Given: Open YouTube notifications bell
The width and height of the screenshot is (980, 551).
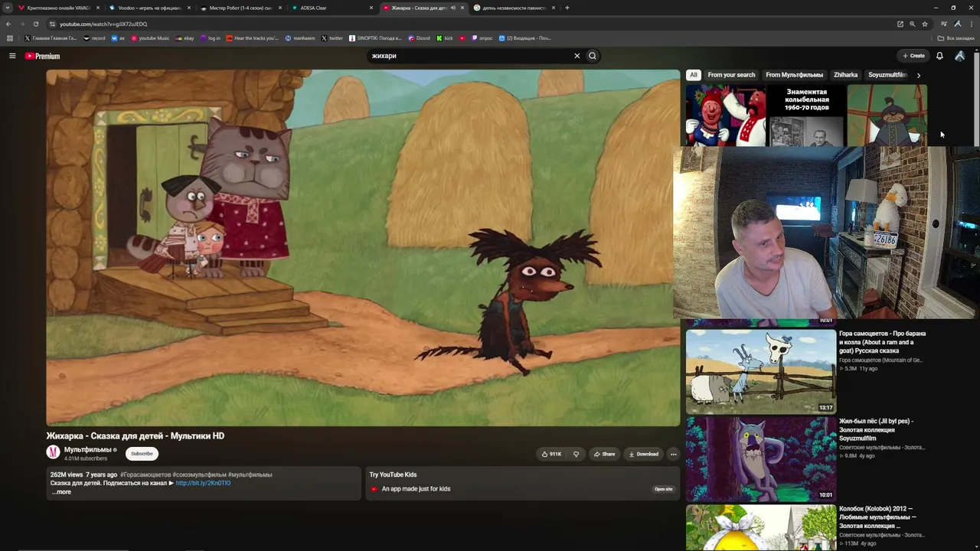Looking at the screenshot, I should [x=939, y=56].
